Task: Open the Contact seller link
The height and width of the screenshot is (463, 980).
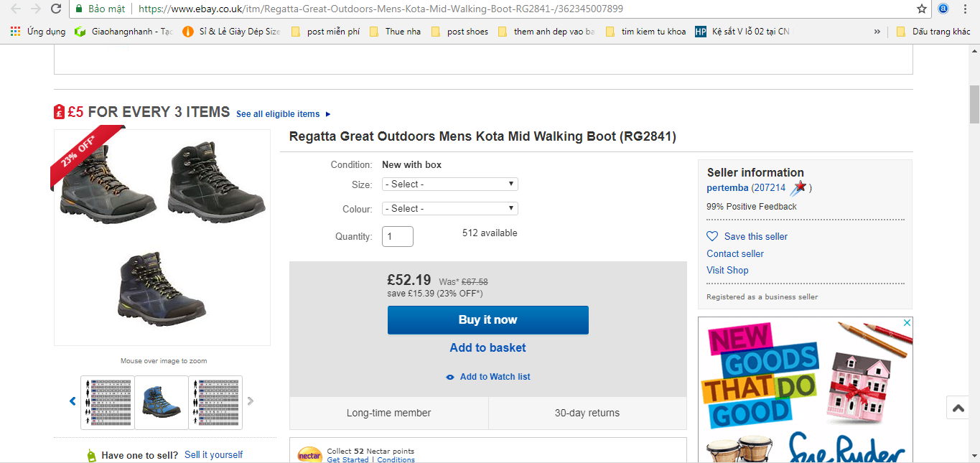Action: [735, 253]
